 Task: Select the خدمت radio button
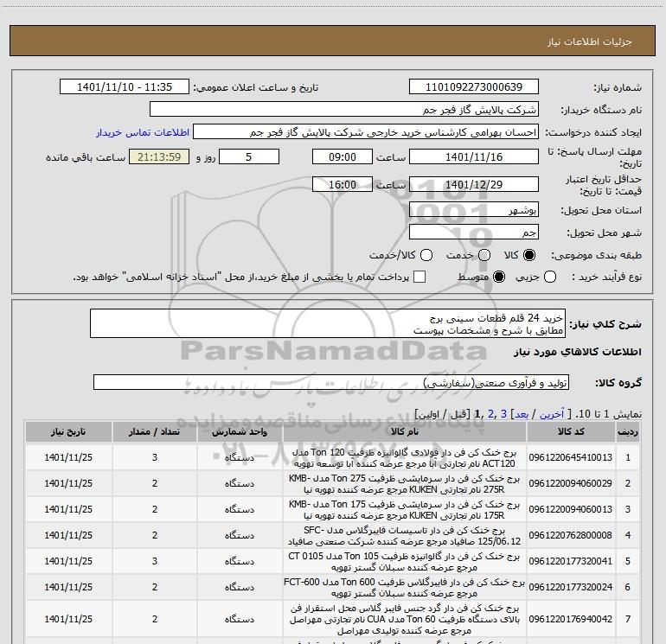click(x=484, y=255)
